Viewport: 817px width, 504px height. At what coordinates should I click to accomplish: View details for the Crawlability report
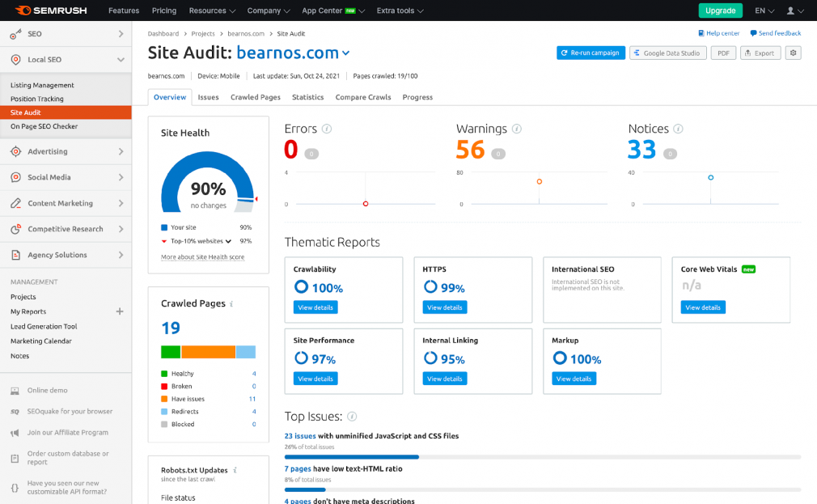tap(315, 307)
